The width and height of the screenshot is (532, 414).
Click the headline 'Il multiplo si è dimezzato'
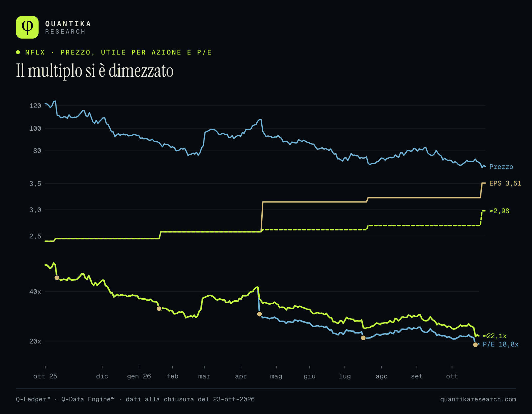point(95,71)
